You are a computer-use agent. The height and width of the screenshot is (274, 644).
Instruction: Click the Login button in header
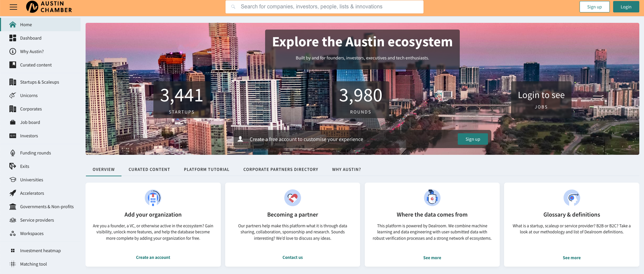click(626, 7)
